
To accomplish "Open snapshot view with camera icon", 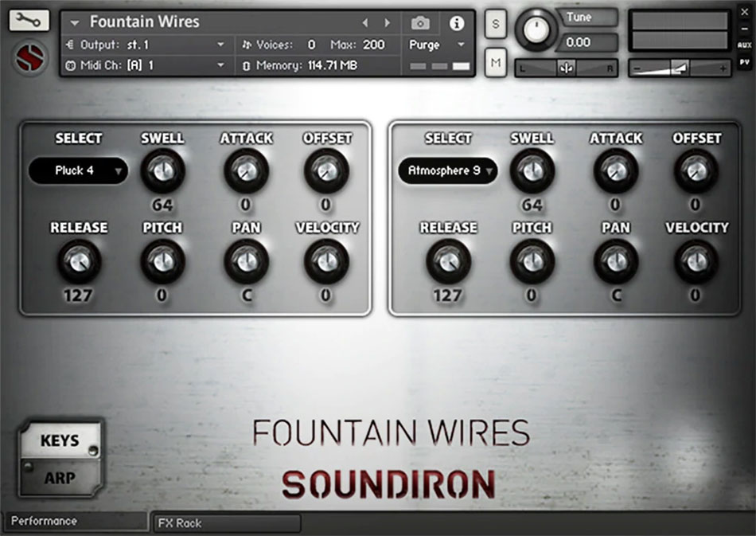I will tap(420, 22).
